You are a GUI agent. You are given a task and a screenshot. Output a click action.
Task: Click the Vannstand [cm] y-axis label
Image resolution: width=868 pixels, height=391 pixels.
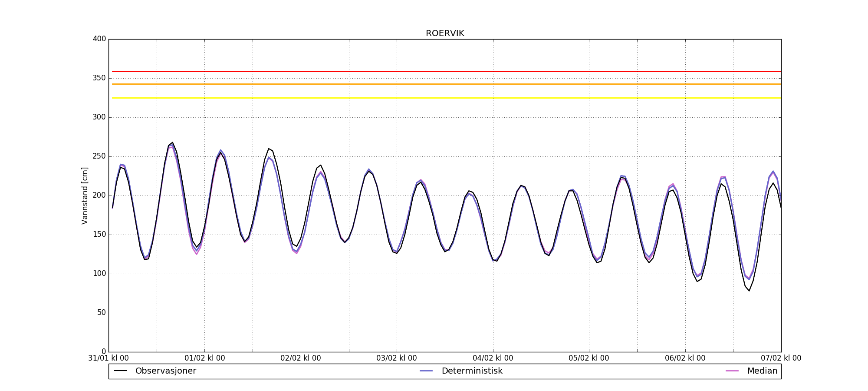[x=85, y=195]
